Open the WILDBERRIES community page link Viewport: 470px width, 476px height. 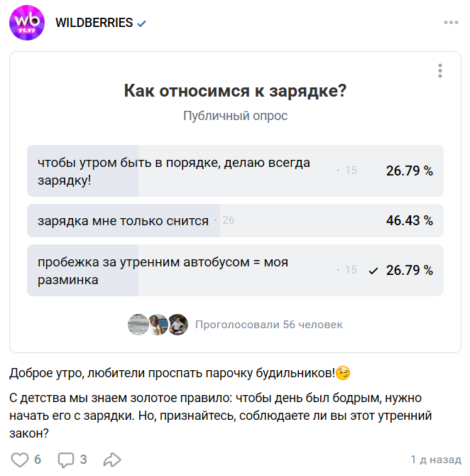(94, 23)
